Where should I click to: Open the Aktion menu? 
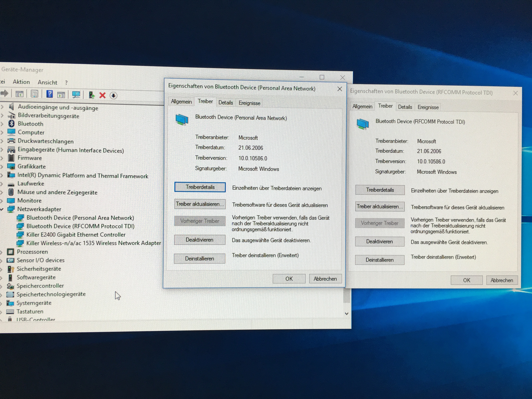[x=21, y=82]
